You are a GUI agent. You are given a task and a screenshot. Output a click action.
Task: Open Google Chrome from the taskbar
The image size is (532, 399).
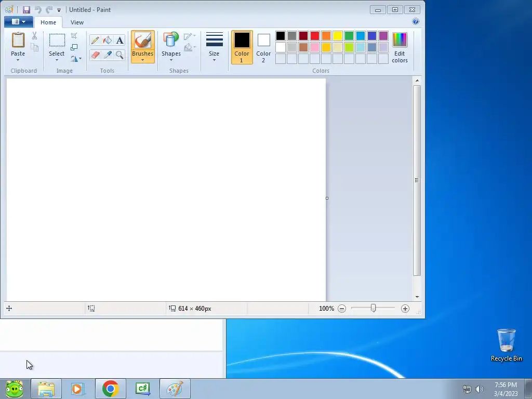110,389
